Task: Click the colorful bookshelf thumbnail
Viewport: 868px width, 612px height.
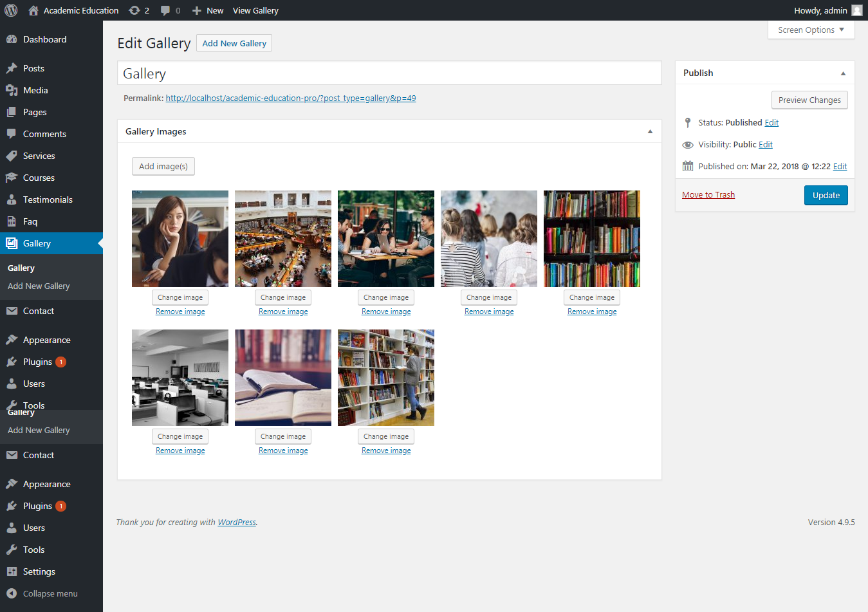Action: [x=592, y=239]
